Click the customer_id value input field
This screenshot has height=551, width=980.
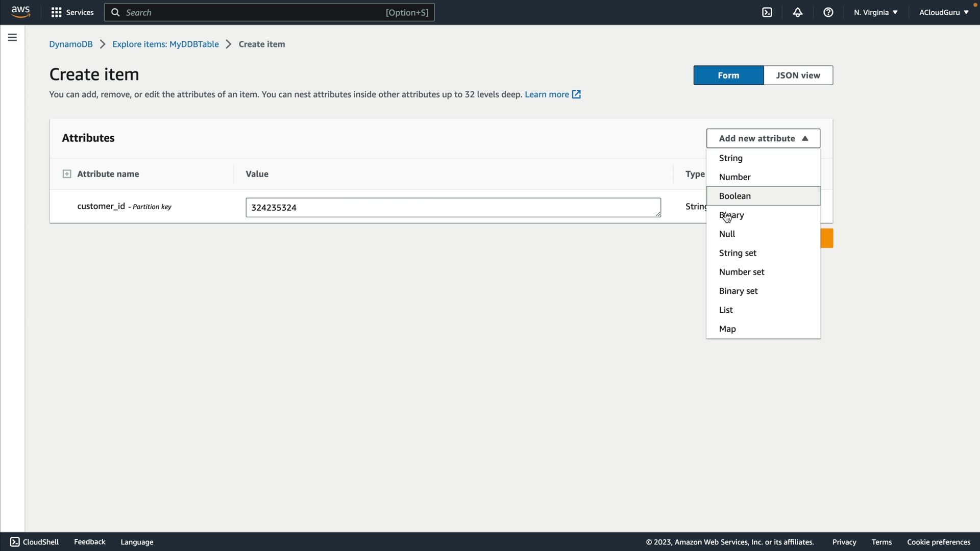pyautogui.click(x=453, y=208)
